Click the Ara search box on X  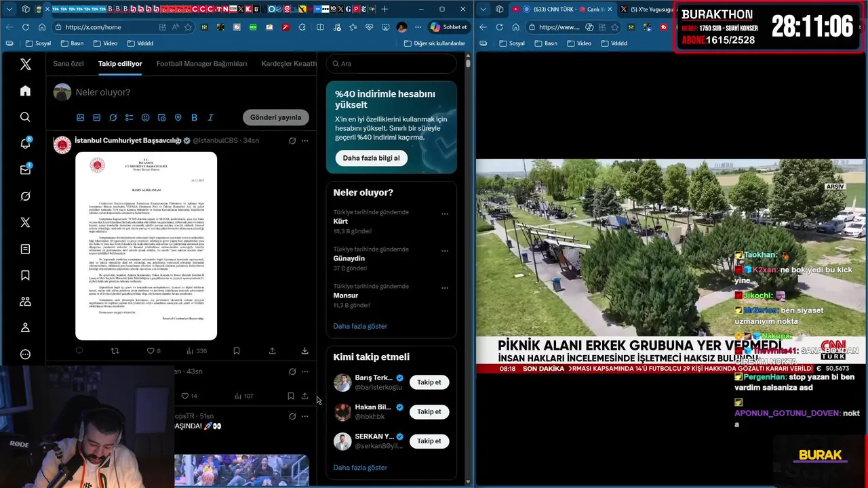391,64
